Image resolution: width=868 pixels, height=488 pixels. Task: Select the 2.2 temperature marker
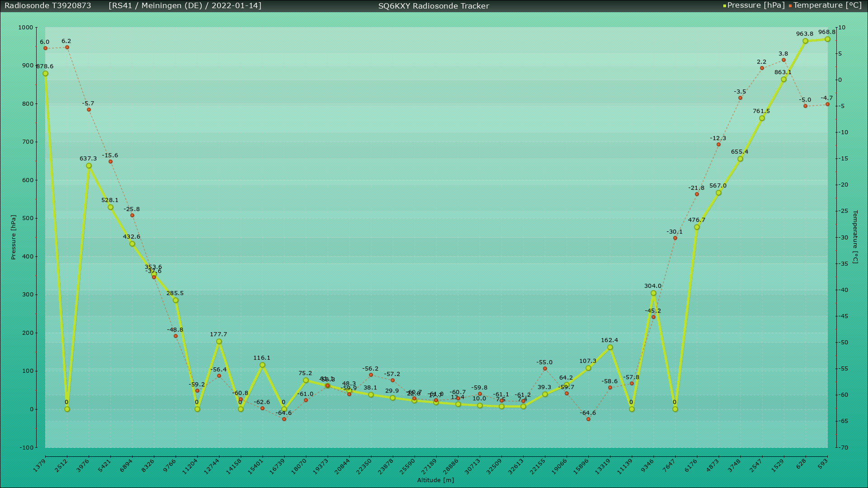pos(762,68)
